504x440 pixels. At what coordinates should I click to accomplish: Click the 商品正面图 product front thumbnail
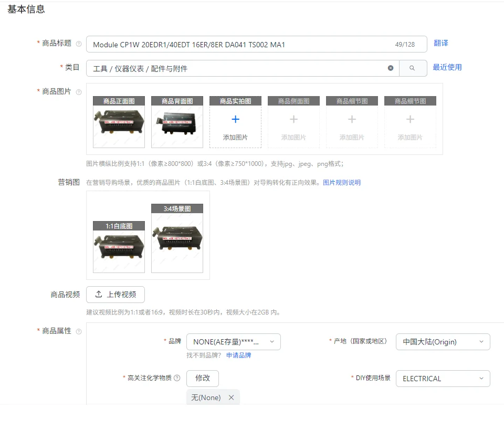(119, 121)
